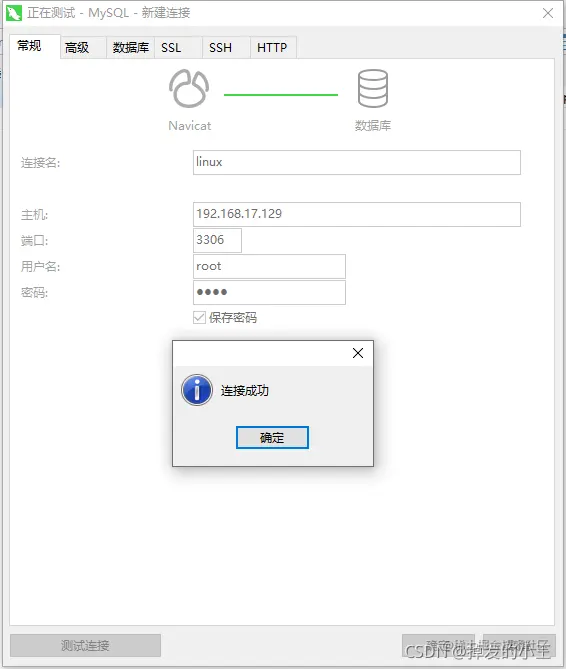Open the HTTP tab
This screenshot has height=669, width=566.
point(273,47)
